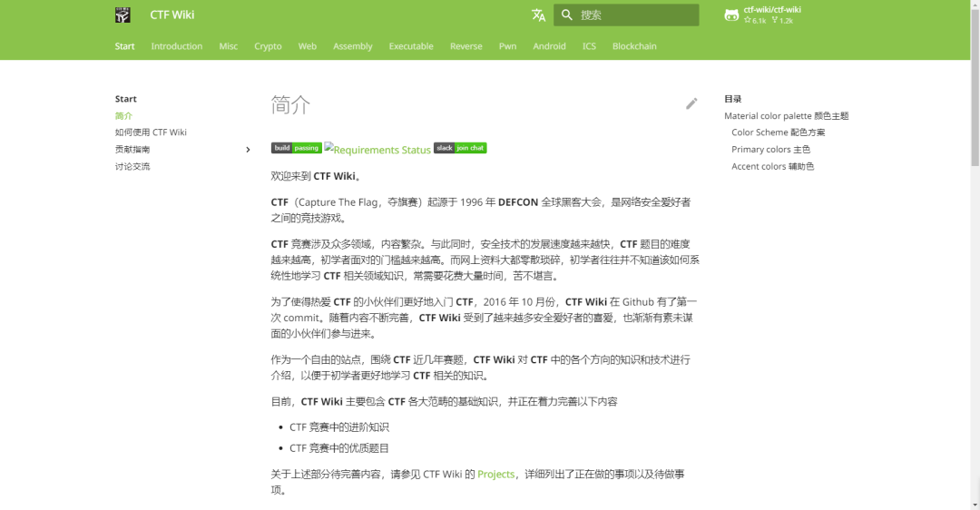Viewport: 980px width, 510px height.
Task: Click the scrollbar up arrow
Action: point(975,4)
